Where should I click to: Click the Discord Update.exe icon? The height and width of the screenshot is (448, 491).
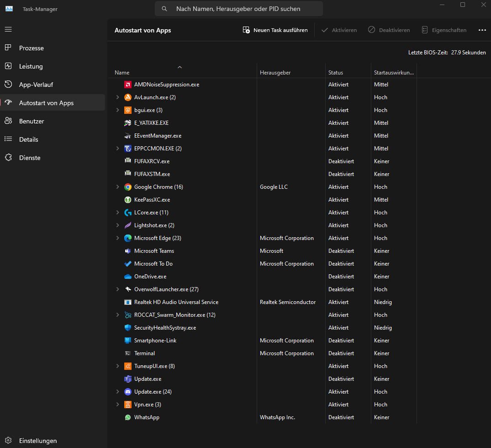(x=128, y=392)
